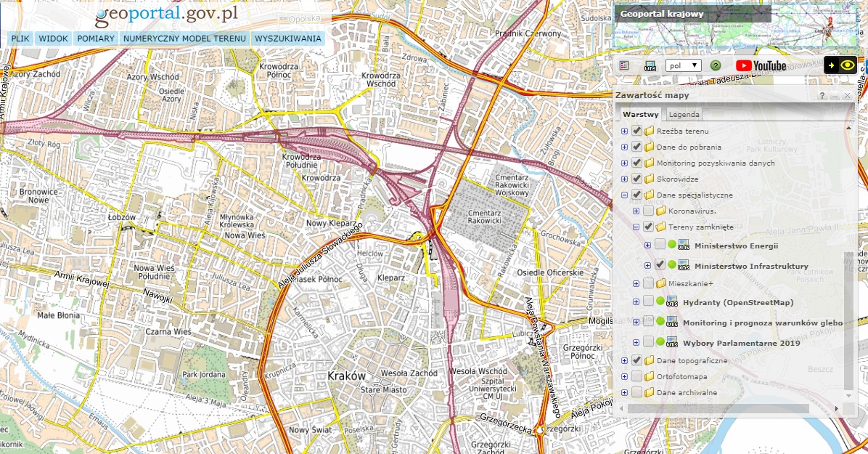The image size is (868, 454).
Task: Open the WIDOK menu
Action: pyautogui.click(x=53, y=38)
